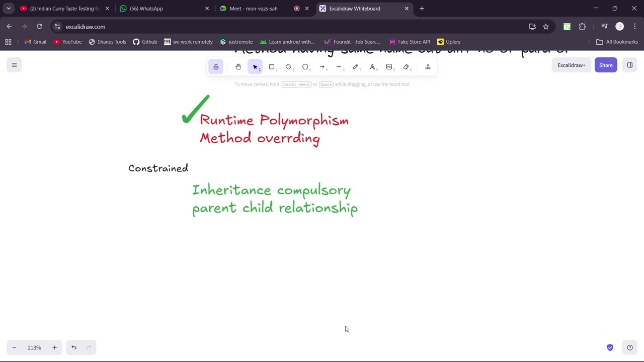Open the Foundit - Job Search bookmark

[352, 42]
